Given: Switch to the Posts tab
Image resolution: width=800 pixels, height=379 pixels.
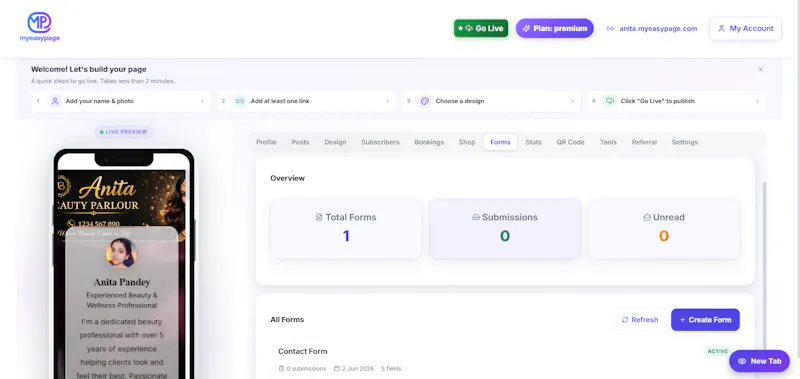Looking at the screenshot, I should [x=301, y=142].
